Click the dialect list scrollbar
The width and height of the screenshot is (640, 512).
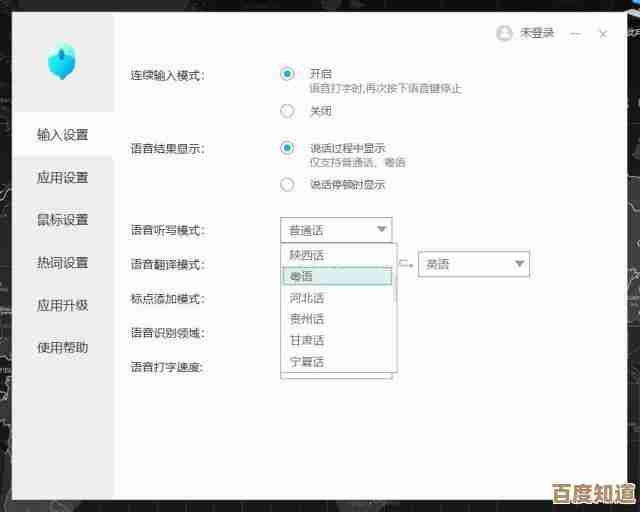(395, 285)
